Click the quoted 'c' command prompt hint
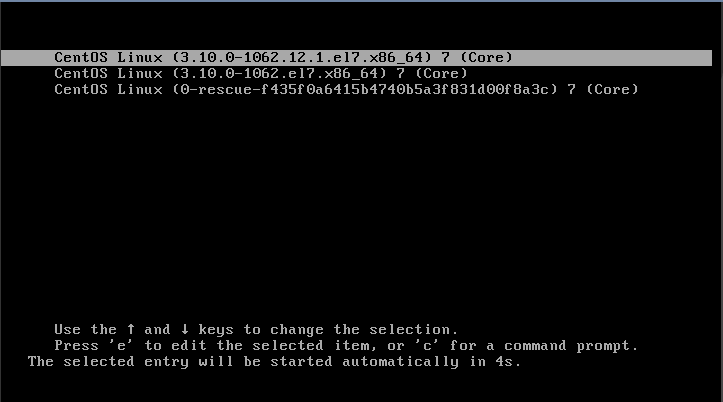 (x=427, y=345)
